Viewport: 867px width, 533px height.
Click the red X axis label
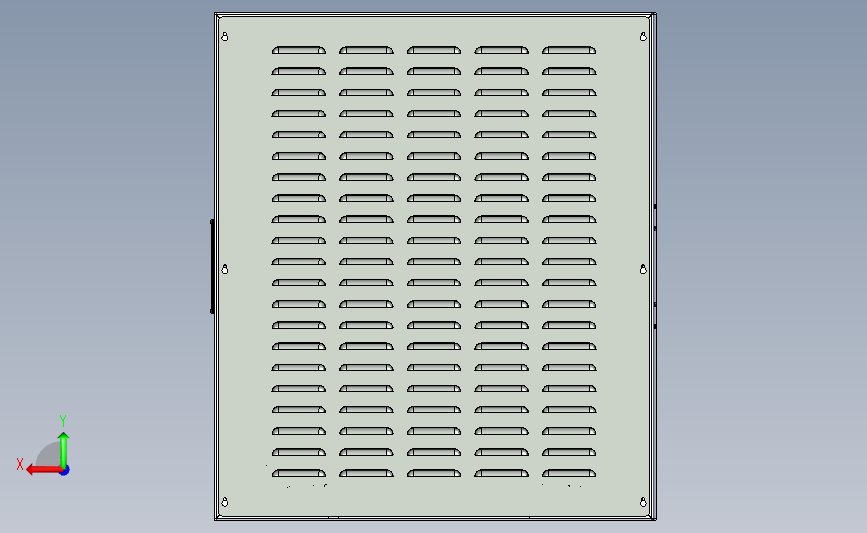[20, 464]
